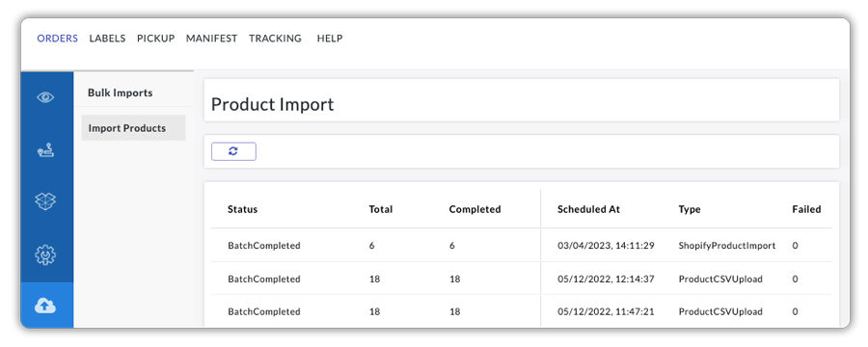Go to the ORDERS menu
The image size is (868, 347).
click(58, 39)
